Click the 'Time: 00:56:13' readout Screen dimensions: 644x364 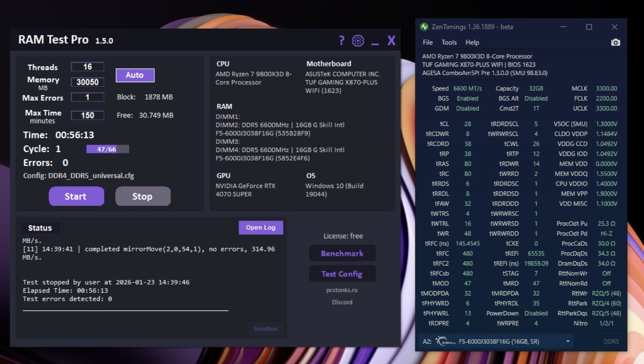59,135
